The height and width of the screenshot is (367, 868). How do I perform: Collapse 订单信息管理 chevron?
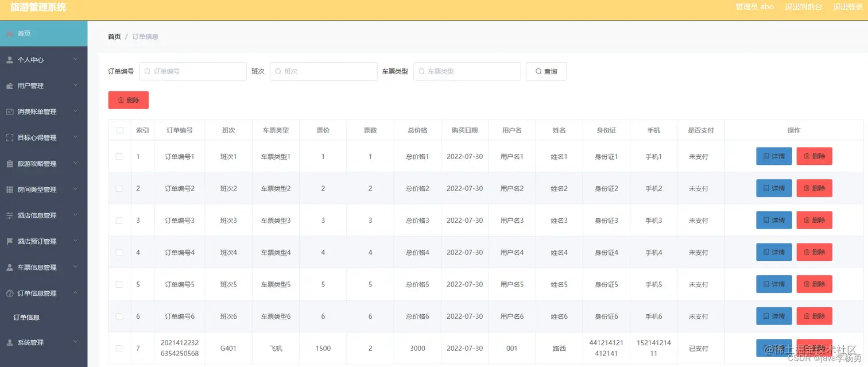(x=76, y=293)
